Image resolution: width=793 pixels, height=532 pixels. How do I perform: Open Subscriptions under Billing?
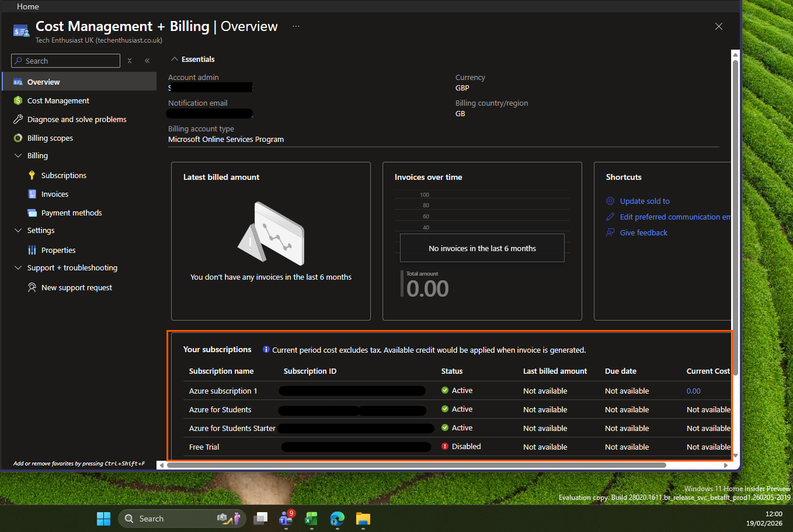tap(64, 175)
